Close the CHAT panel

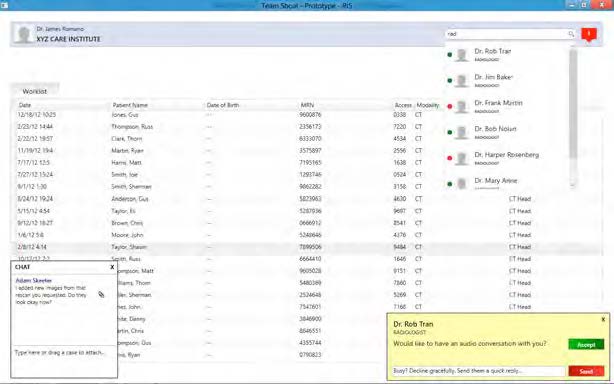click(112, 267)
